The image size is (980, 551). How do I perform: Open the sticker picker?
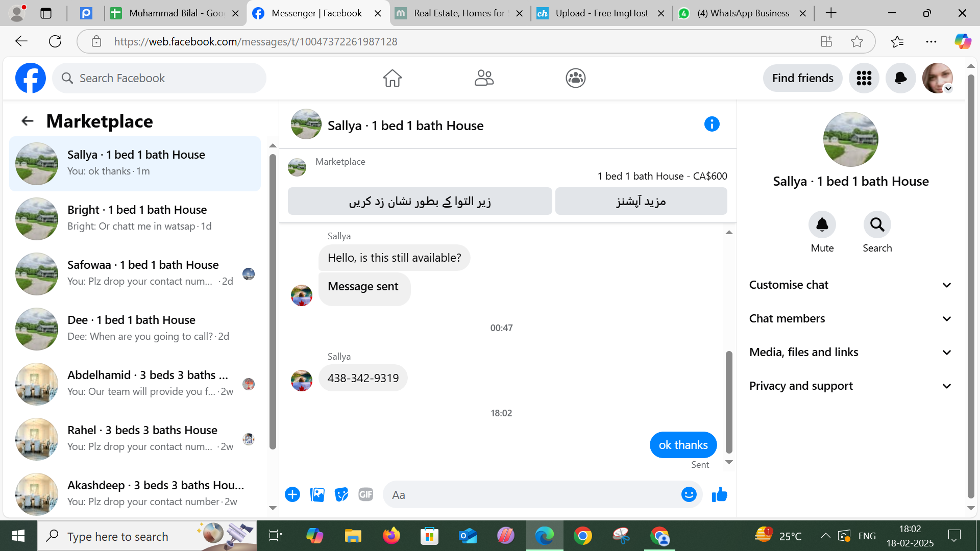(341, 494)
